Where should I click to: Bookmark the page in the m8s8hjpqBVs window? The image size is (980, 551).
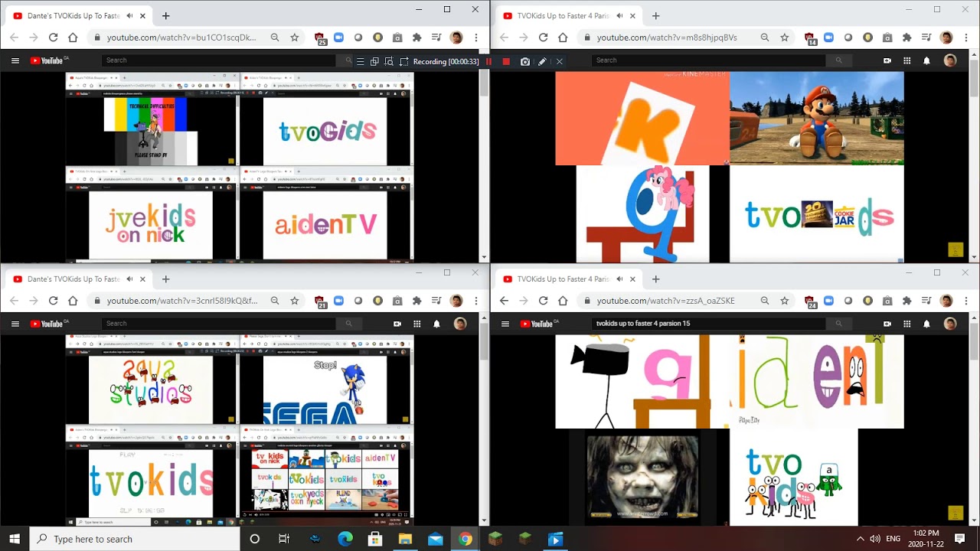click(784, 37)
